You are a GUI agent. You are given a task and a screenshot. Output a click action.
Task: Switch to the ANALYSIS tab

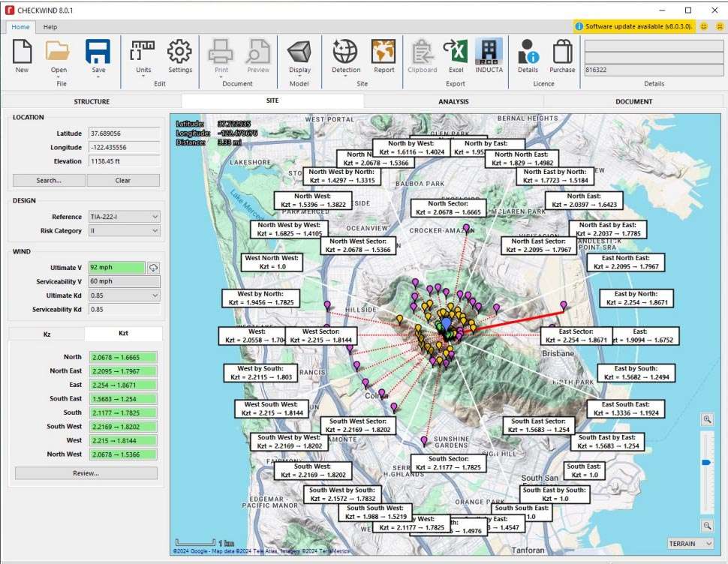453,101
